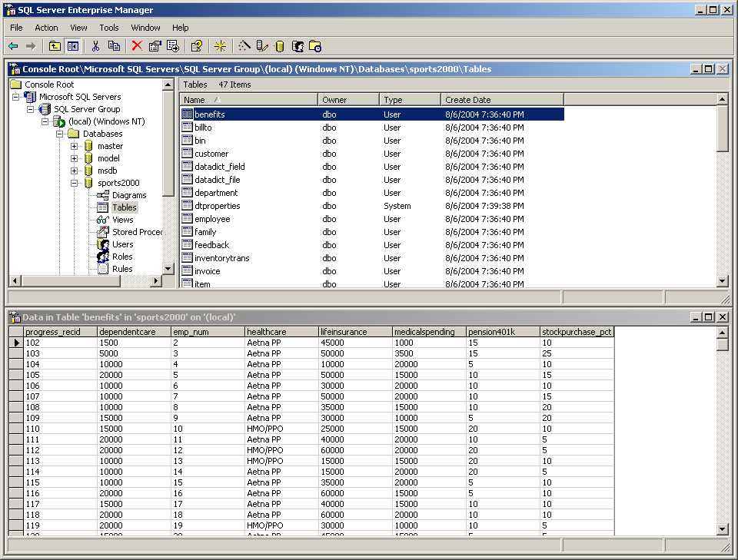
Task: Click the table icon beside billto
Action: 188,127
